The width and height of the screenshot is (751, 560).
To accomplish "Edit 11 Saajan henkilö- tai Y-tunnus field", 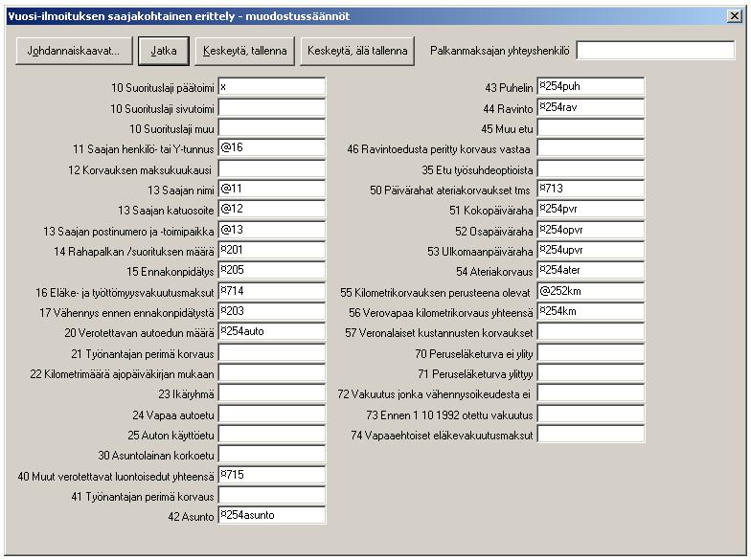I will (x=272, y=147).
